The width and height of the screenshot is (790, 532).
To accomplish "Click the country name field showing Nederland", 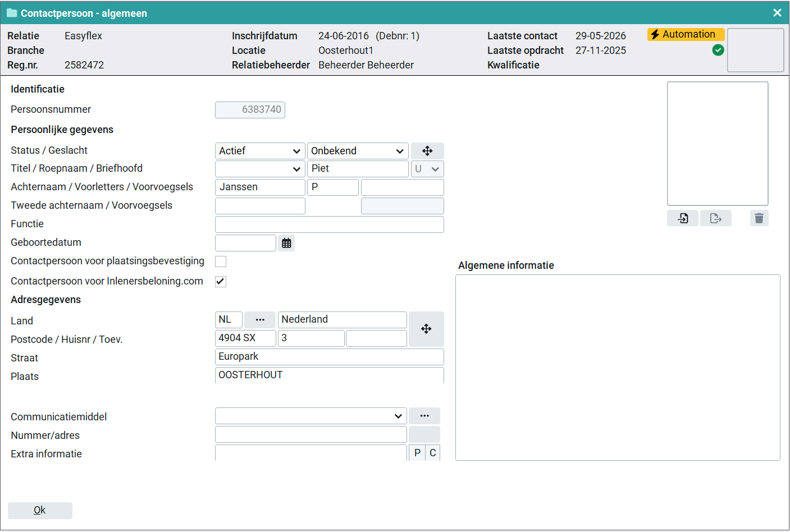I will pos(343,320).
